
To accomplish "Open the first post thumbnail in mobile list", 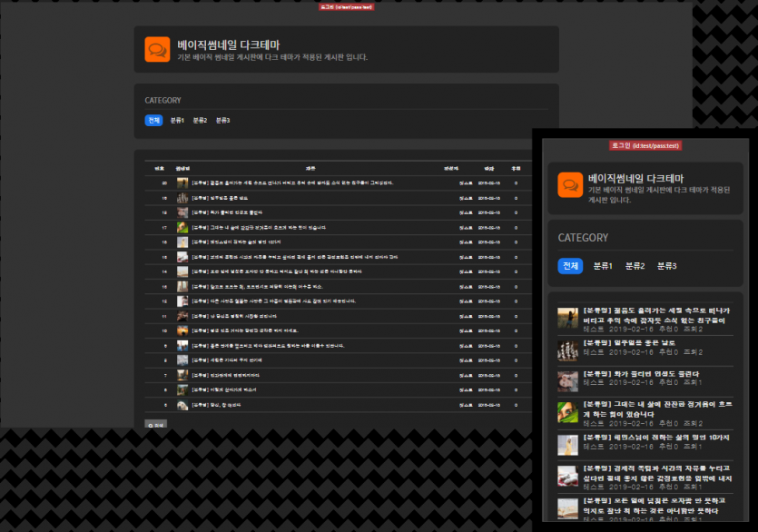I will tap(567, 318).
